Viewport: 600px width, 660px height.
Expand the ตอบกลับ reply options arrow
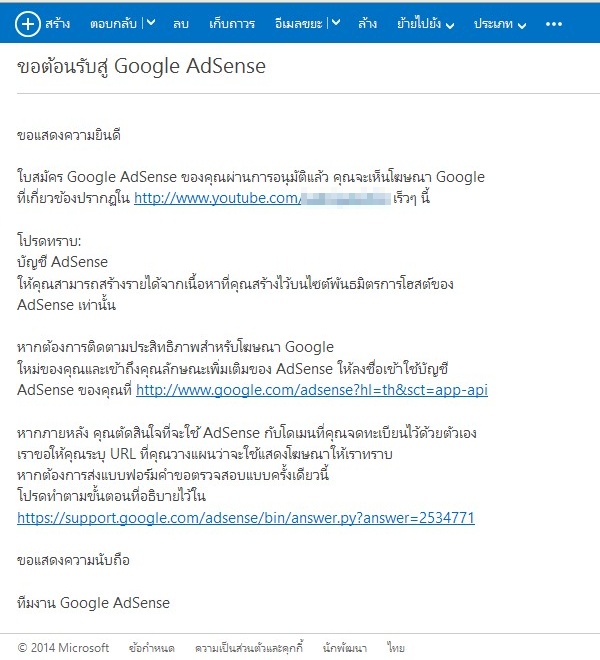151,23
